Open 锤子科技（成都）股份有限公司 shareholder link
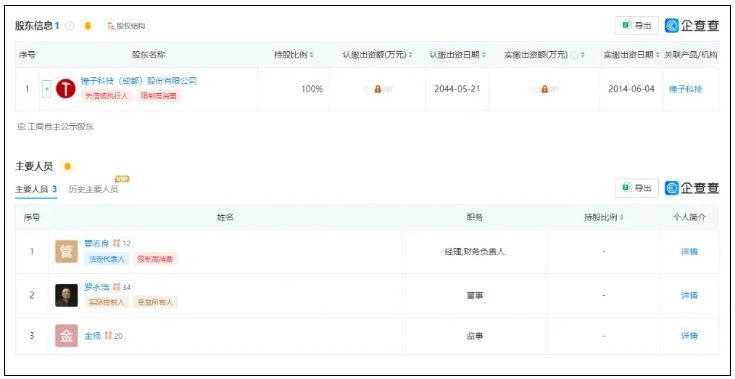This screenshot has width=735, height=379. (x=139, y=81)
